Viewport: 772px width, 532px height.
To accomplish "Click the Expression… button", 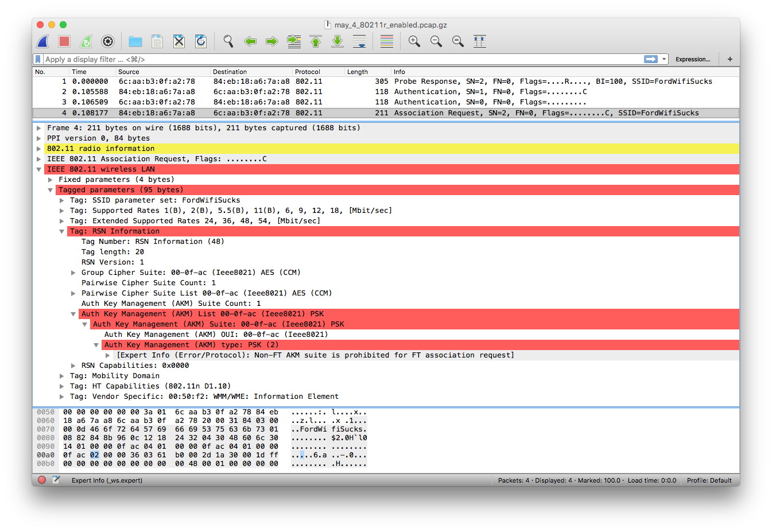I will click(x=692, y=59).
